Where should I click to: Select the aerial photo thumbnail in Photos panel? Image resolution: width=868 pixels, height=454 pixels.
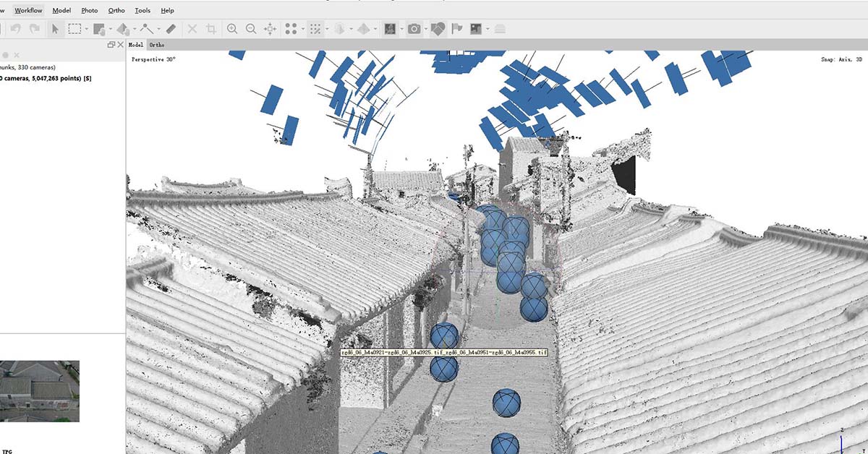[40, 390]
